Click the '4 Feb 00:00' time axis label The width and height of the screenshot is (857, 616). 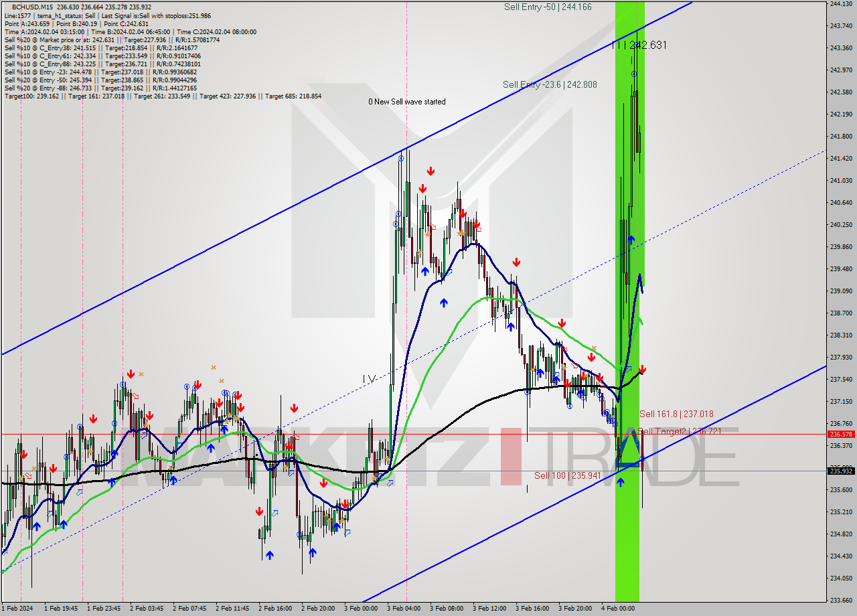(618, 609)
